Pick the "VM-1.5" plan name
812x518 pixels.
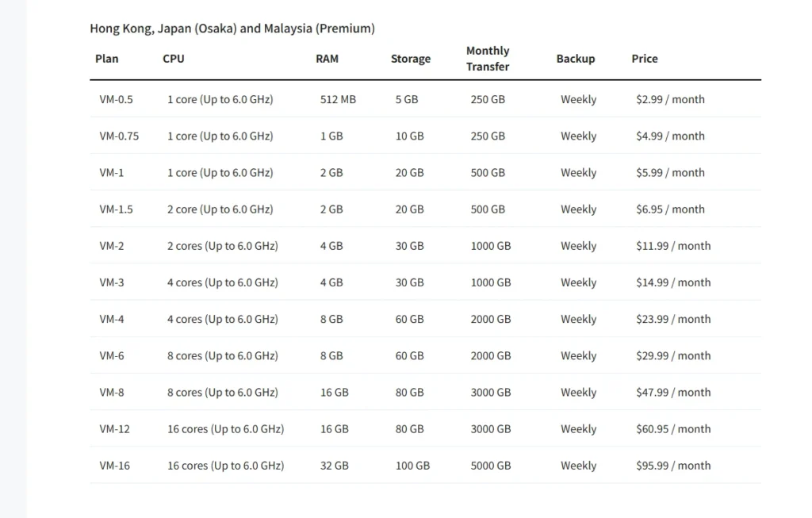pos(116,209)
